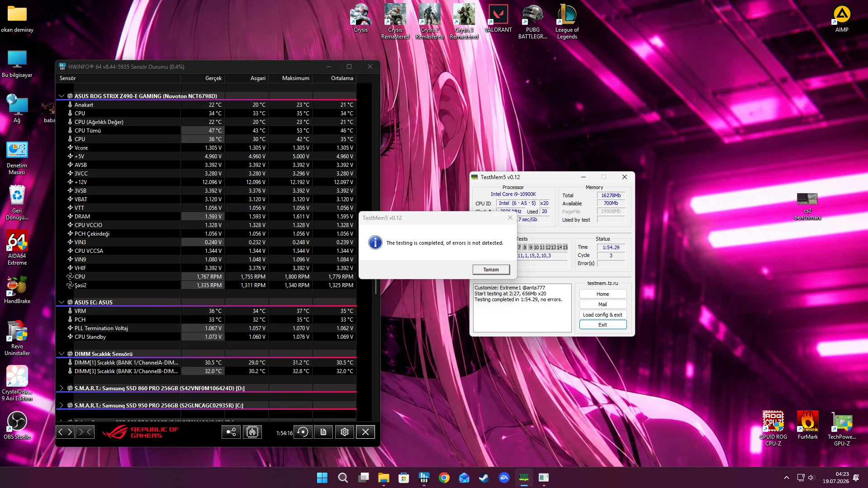Open the HandBrake desktop icon
Image resolution: width=868 pixels, height=488 pixels.
(17, 290)
